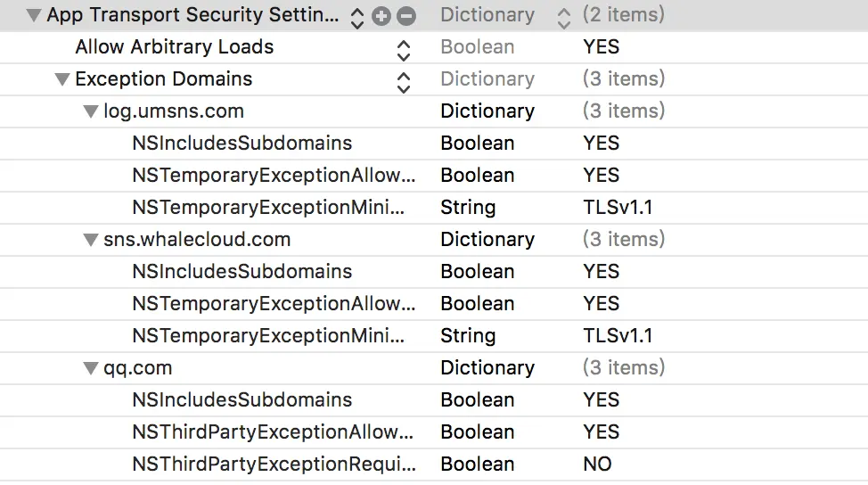Click TLSv1.1 value under log.umsns.com
868x485 pixels.
point(618,208)
